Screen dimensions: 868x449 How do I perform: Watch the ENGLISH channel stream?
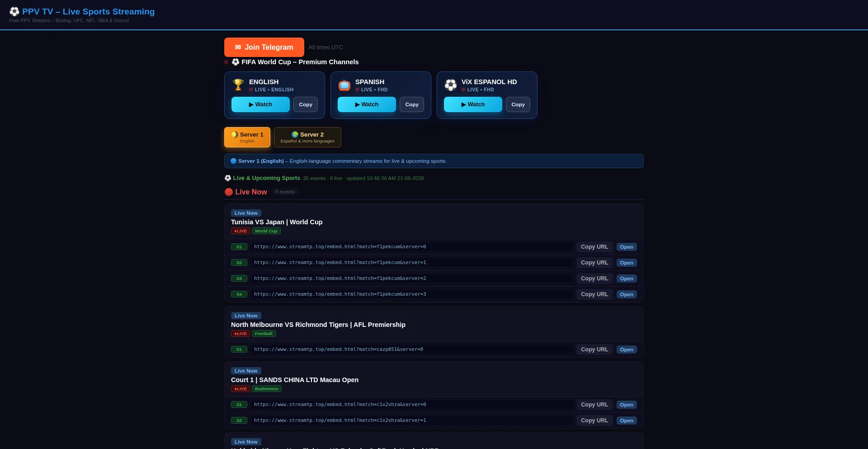pyautogui.click(x=260, y=104)
